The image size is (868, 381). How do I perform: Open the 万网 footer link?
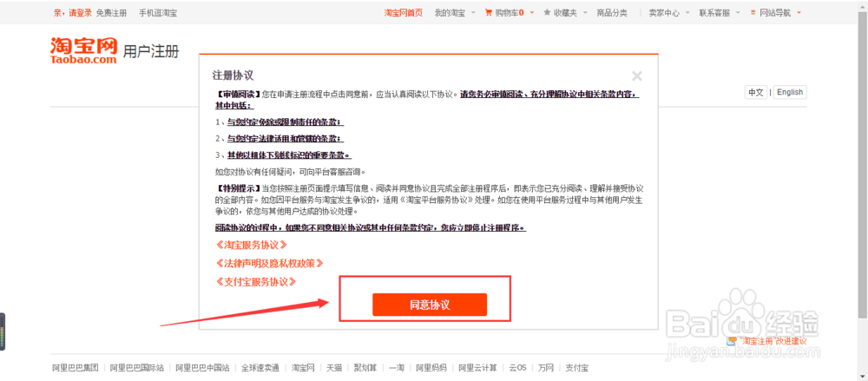(546, 368)
